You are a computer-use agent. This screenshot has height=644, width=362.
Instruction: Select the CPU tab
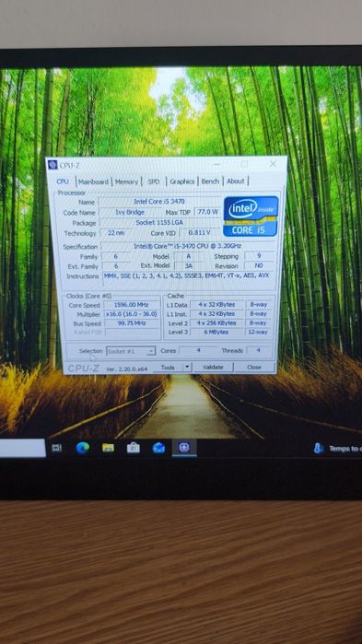pos(63,181)
